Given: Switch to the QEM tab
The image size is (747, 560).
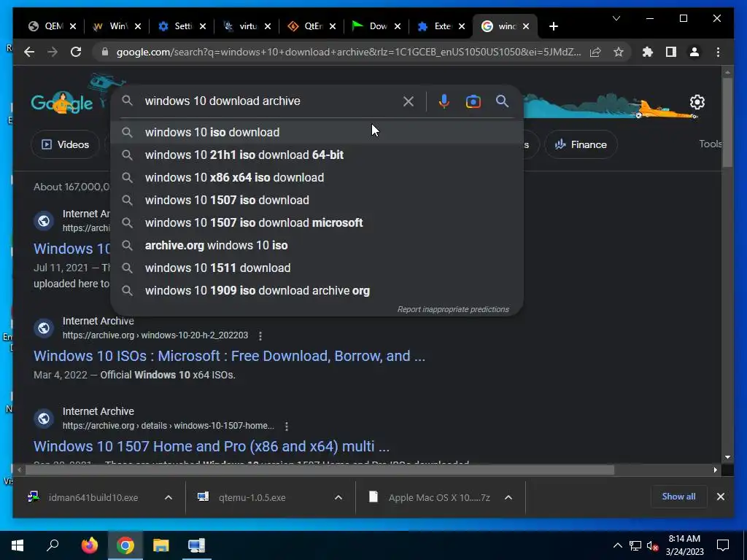Looking at the screenshot, I should 47,26.
